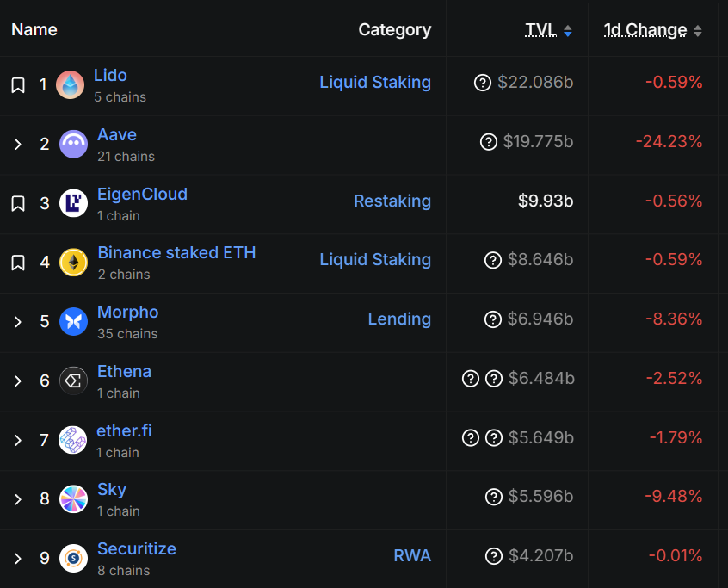728x588 pixels.
Task: Click the -0.01% change value
Action: (x=675, y=556)
